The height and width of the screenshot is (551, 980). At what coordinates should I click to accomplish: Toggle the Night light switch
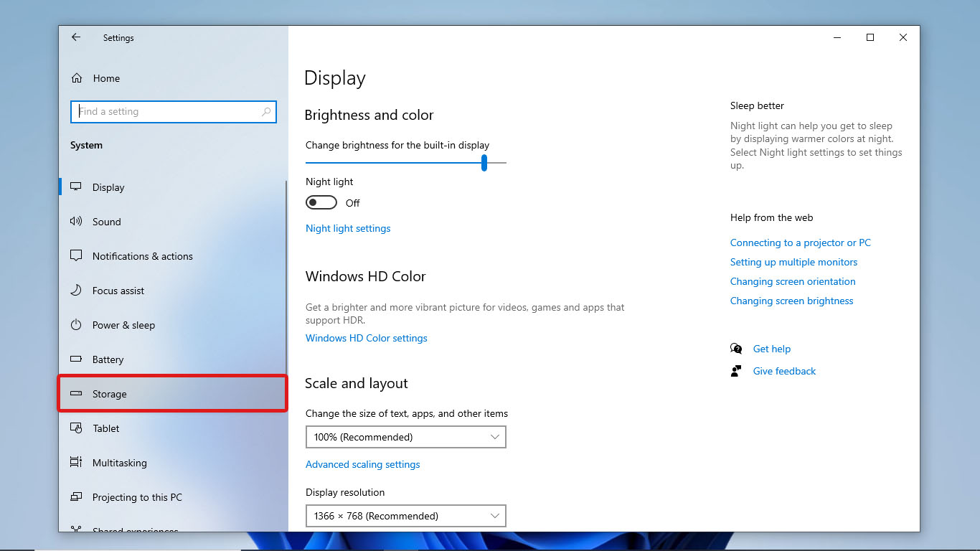point(321,202)
